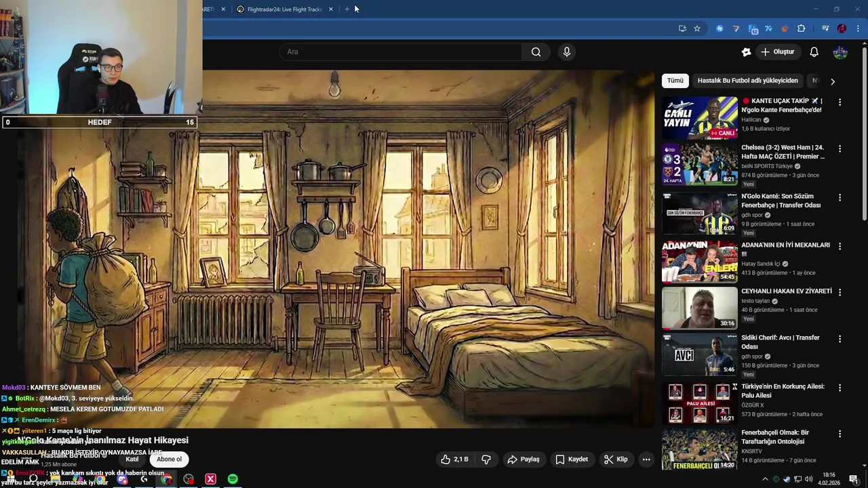Open the beIN SPORTS Türkiye channel name
Image resolution: width=868 pixels, height=488 pixels.
[x=767, y=166]
